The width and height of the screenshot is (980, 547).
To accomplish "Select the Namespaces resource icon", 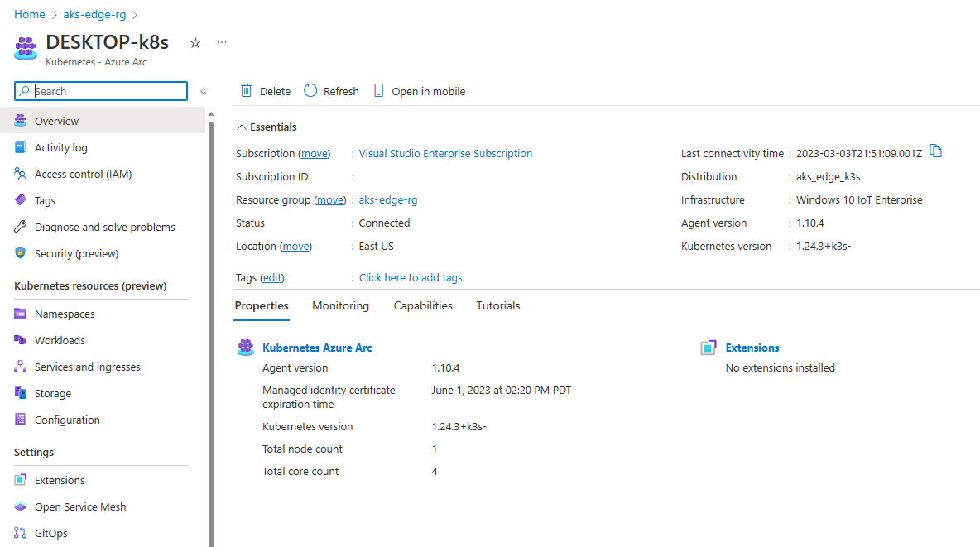I will point(18,314).
